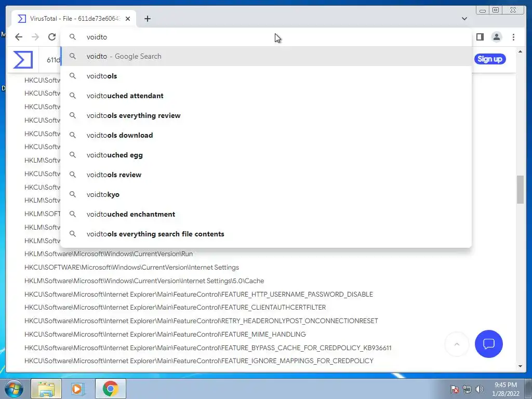This screenshot has height=399, width=532.
Task: Switch to the VirusTotal File tab
Action: 74,19
